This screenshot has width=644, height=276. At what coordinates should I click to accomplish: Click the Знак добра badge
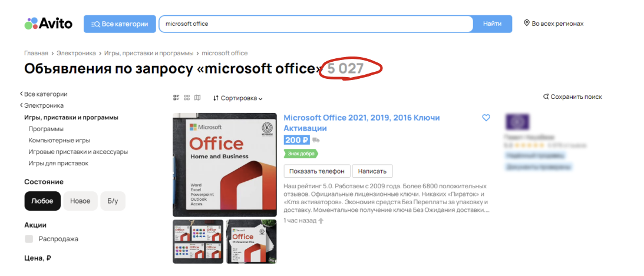(301, 154)
